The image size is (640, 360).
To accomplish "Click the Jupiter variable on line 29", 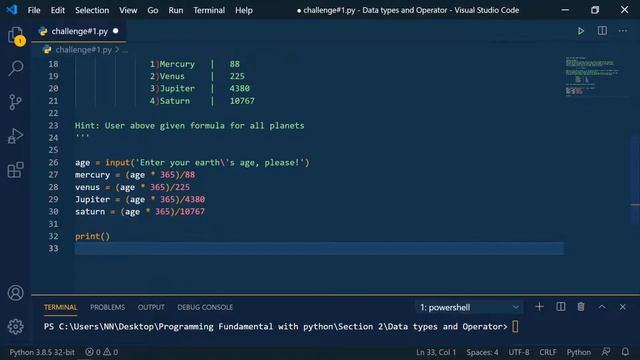I will [92, 199].
